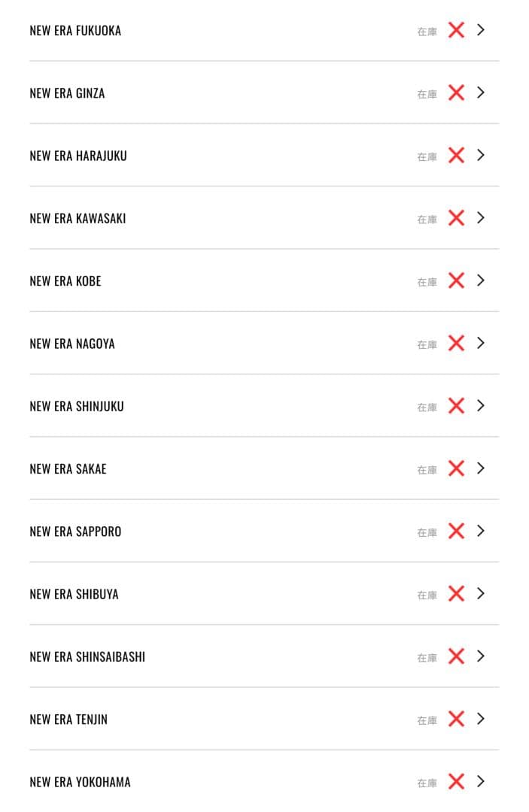The width and height of the screenshot is (529, 812).
Task: Click the red X for Shibuya store
Action: click(x=456, y=594)
